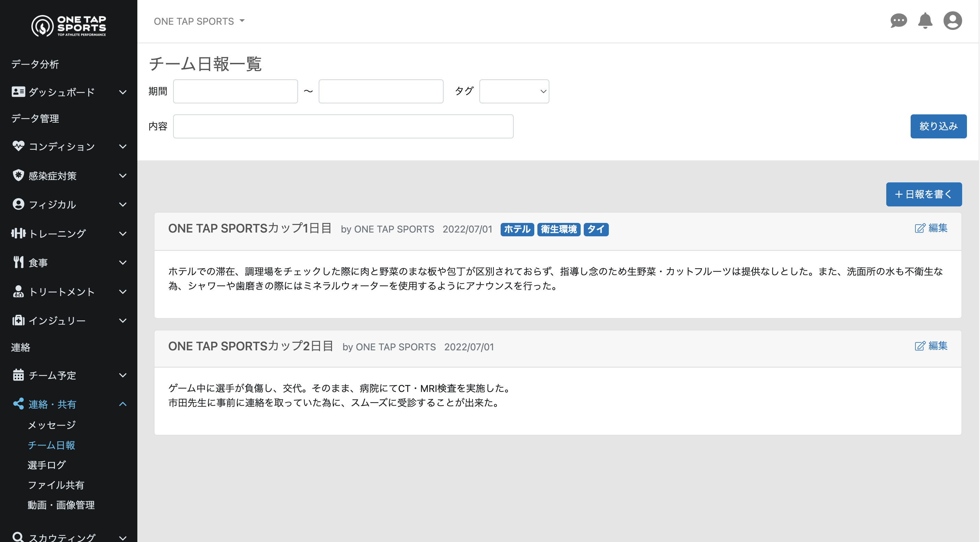Click the ONE TAP SPORTS logo
980x542 pixels.
click(x=68, y=25)
